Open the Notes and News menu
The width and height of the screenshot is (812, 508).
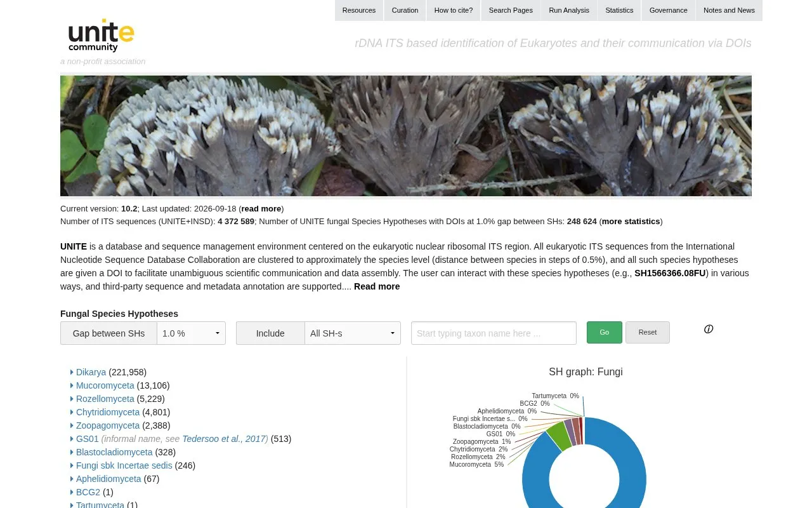(729, 10)
